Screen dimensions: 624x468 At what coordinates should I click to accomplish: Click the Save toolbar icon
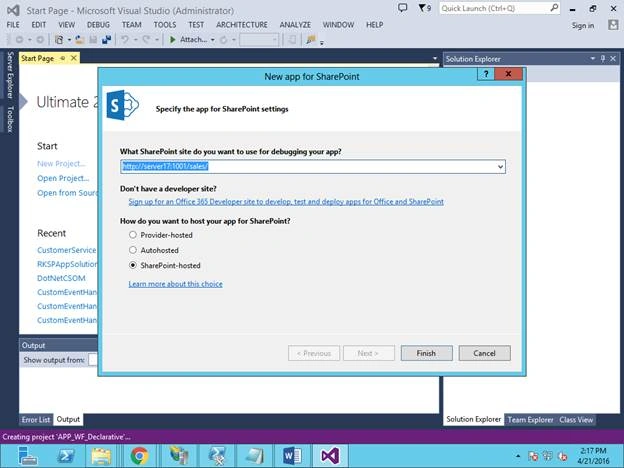[x=93, y=40]
